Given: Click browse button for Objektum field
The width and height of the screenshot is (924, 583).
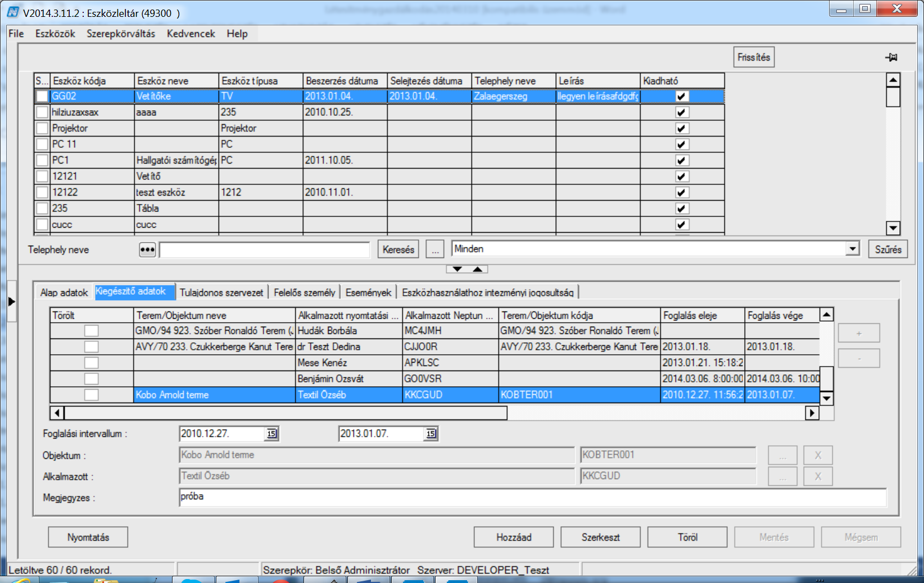Looking at the screenshot, I should pyautogui.click(x=782, y=455).
